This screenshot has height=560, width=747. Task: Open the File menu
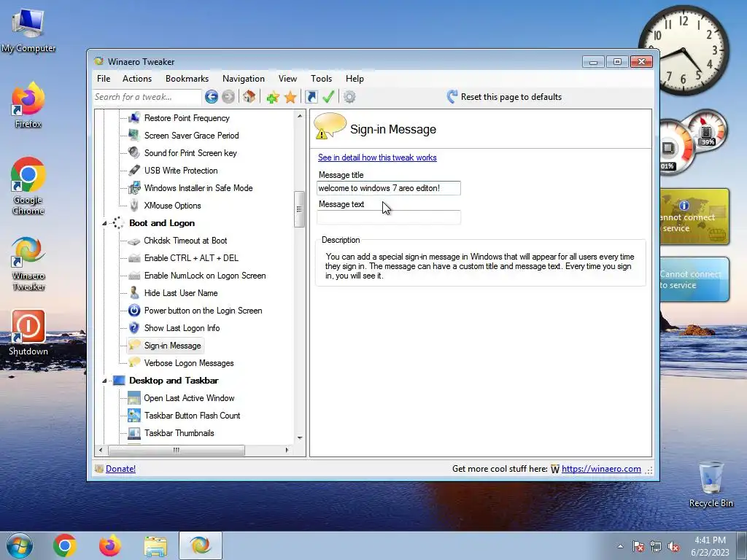click(104, 79)
